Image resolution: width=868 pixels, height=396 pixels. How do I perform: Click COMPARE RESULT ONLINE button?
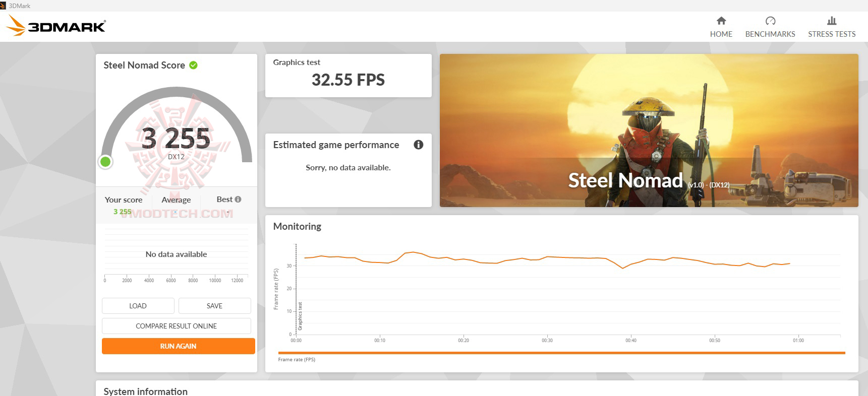click(177, 326)
